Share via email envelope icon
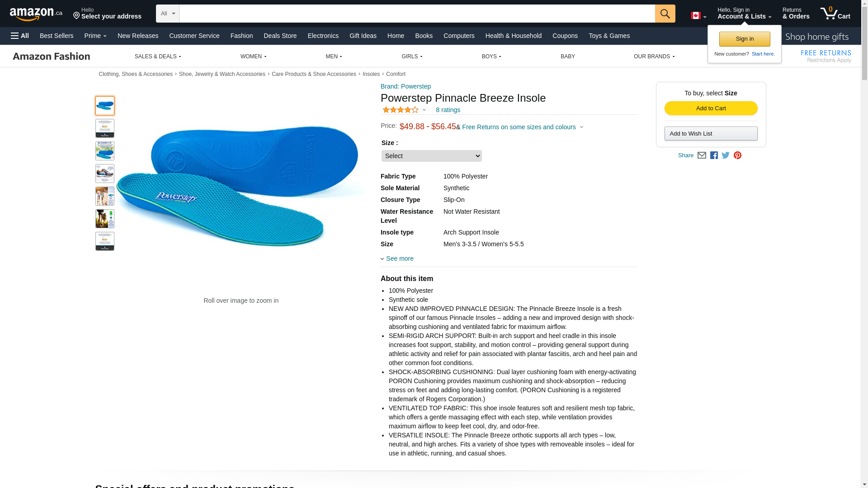 [x=702, y=155]
